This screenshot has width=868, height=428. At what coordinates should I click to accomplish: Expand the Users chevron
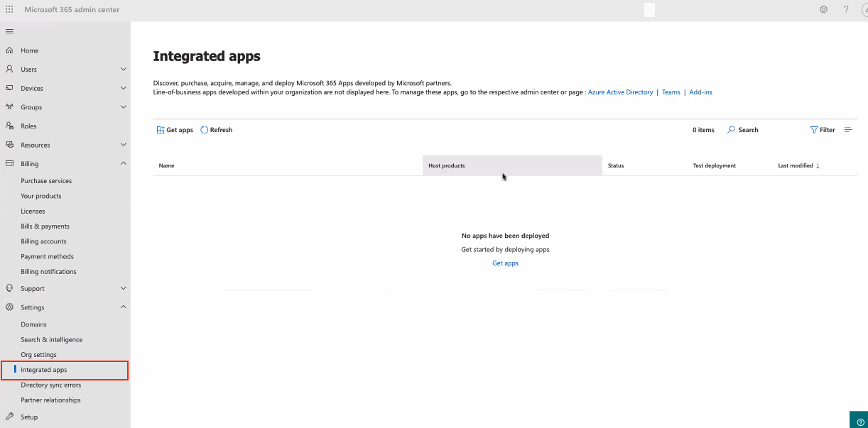click(124, 70)
